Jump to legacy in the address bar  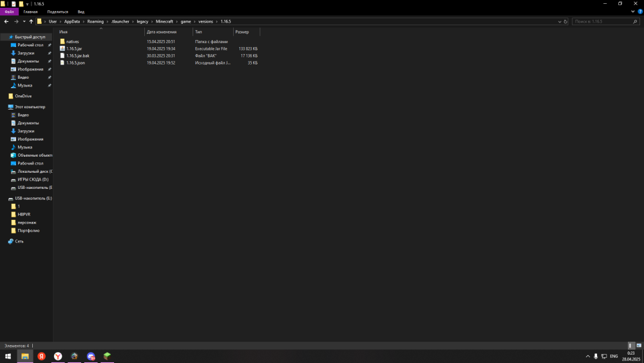142,21
